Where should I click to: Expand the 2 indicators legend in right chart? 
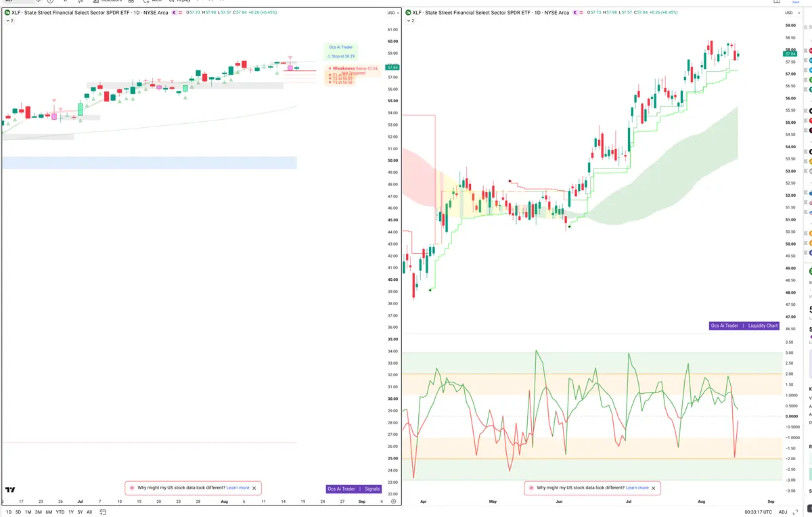coord(410,21)
